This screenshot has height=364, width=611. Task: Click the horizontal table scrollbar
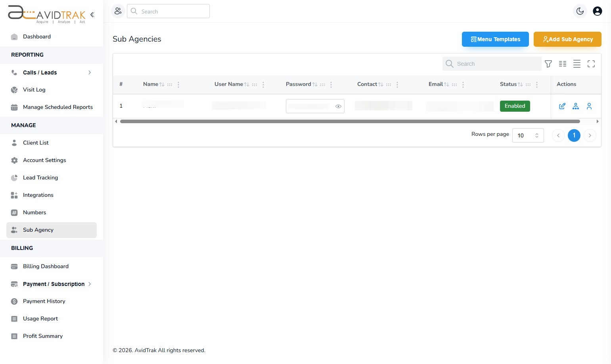click(350, 122)
